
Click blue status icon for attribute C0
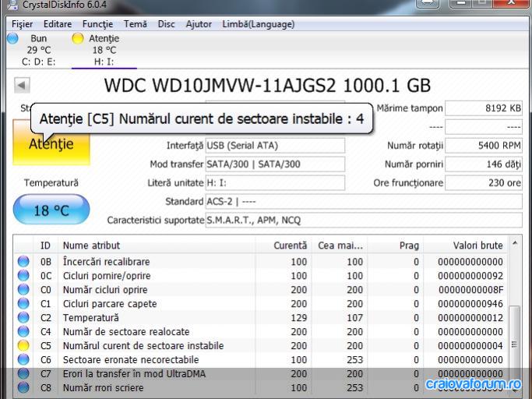[23, 290]
